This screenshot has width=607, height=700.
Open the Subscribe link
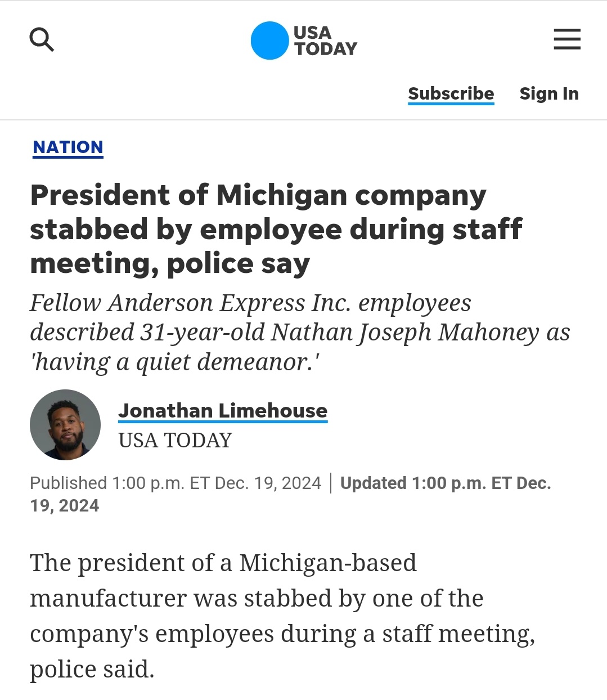click(x=451, y=93)
